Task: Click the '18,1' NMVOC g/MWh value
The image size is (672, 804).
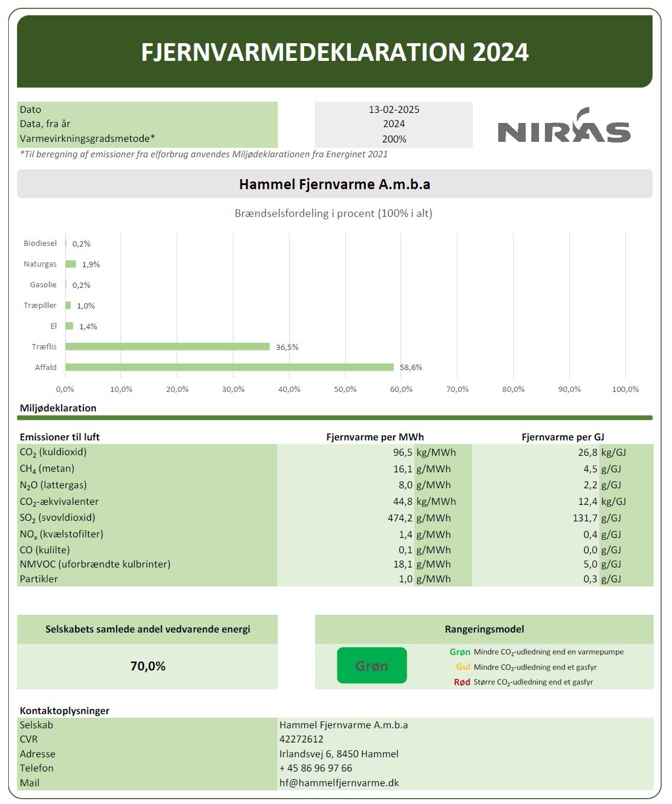Action: click(x=403, y=564)
